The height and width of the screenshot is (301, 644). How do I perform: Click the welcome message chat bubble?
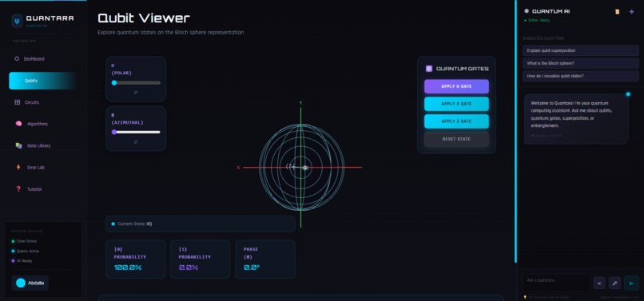576,119
